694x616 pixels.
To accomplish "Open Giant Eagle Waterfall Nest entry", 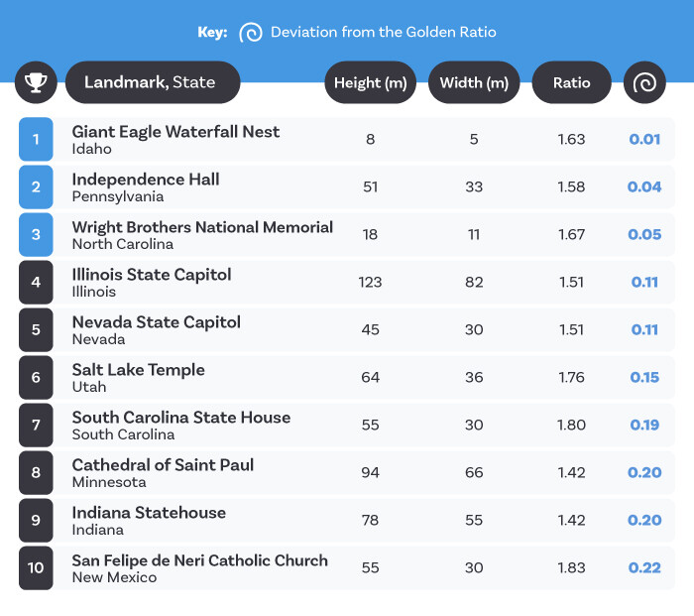I will point(175,132).
